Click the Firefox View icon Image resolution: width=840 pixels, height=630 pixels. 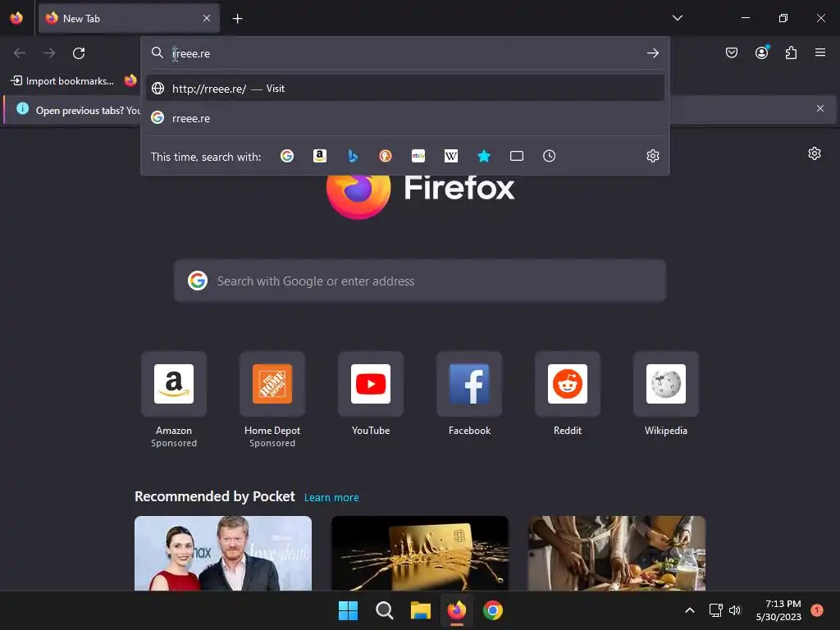click(16, 18)
